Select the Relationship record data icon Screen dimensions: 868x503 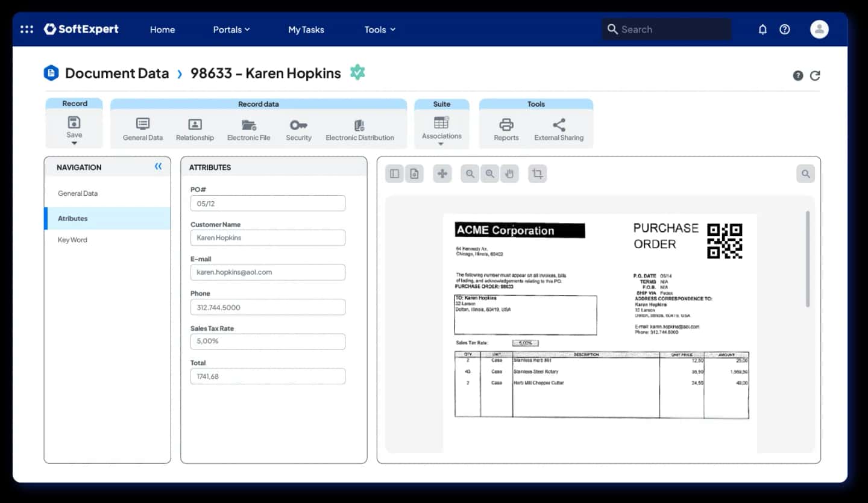coord(195,125)
